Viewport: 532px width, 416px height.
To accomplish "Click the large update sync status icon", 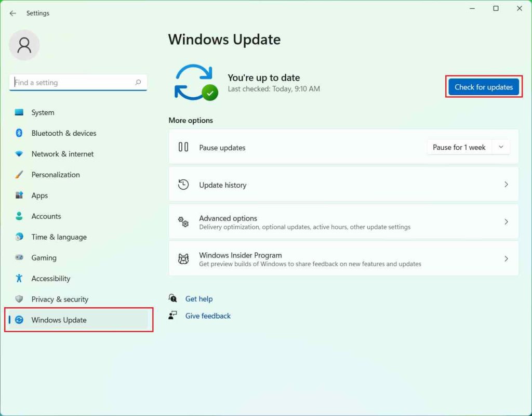I will (196, 83).
